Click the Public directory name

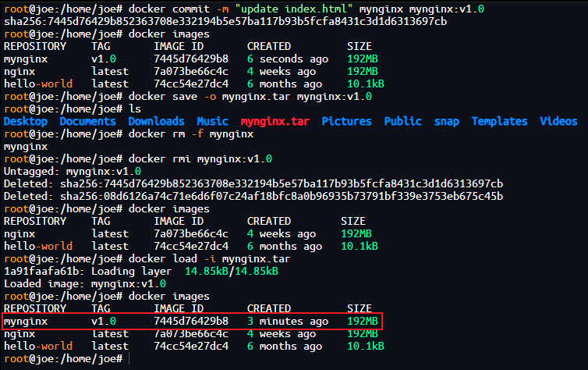[x=402, y=121]
